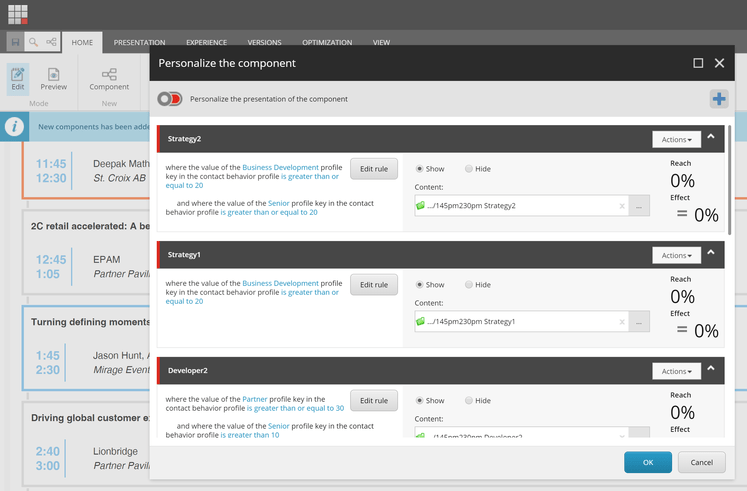Open the HOME ribbon tab
The width and height of the screenshot is (747, 491).
tap(82, 42)
